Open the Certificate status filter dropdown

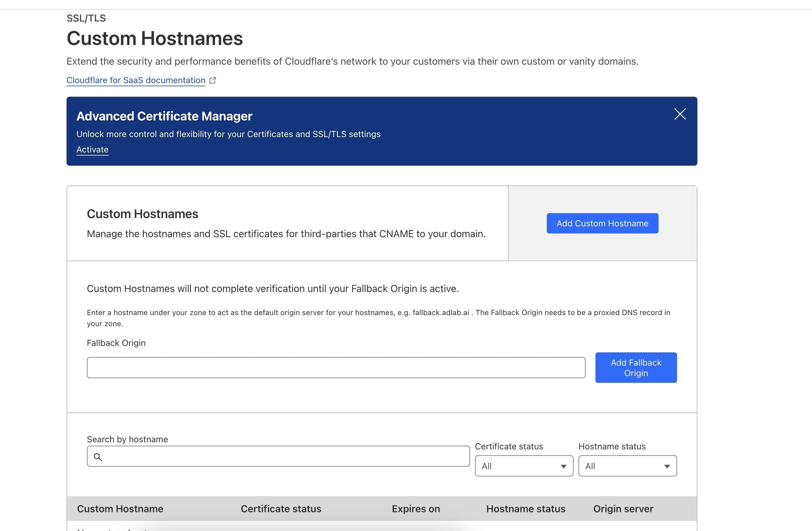pyautogui.click(x=524, y=466)
